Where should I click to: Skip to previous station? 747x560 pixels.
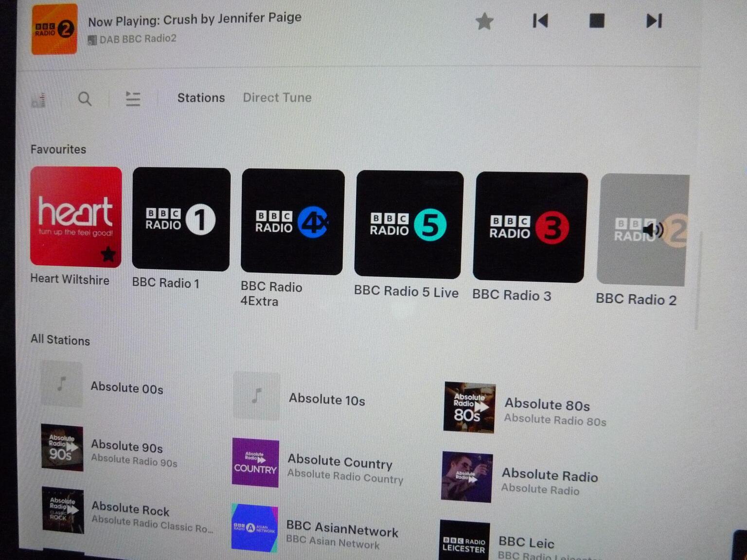pos(540,21)
